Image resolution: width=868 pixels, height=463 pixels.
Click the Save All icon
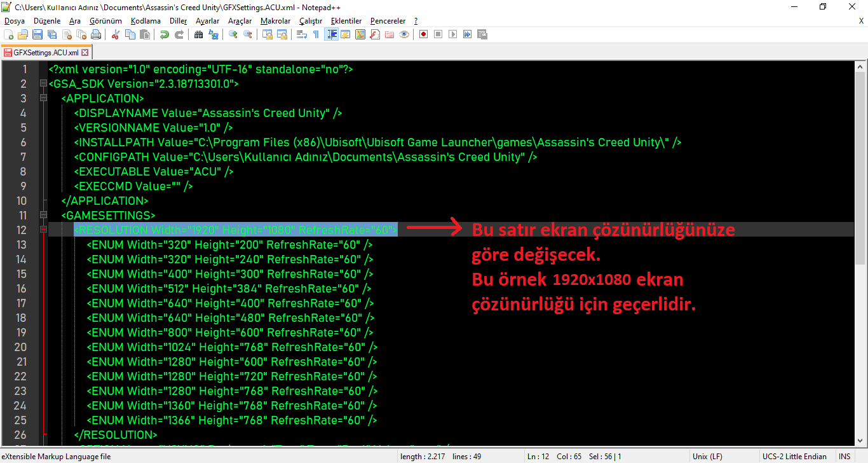click(51, 34)
